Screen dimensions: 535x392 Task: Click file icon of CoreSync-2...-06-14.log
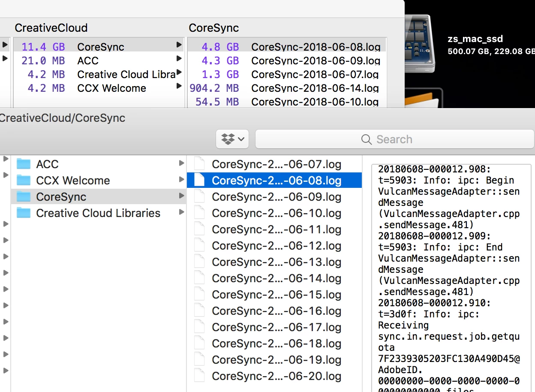(199, 278)
